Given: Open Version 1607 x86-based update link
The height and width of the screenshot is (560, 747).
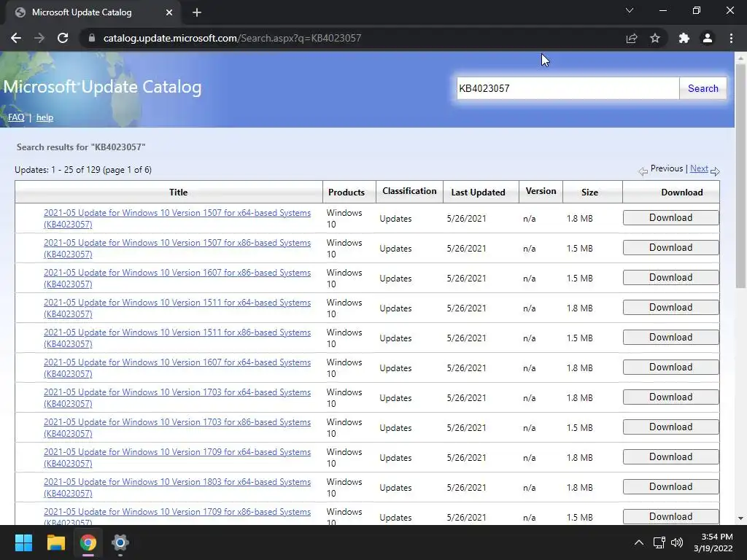Looking at the screenshot, I should point(177,279).
